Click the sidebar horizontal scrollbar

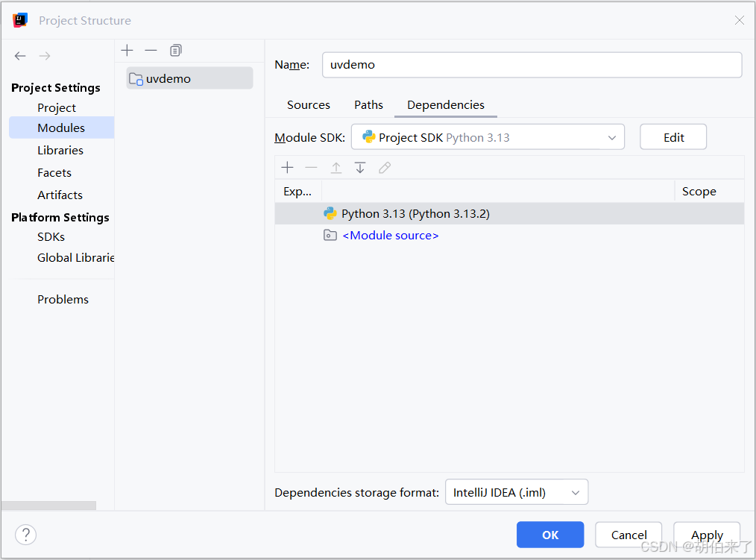coord(48,506)
